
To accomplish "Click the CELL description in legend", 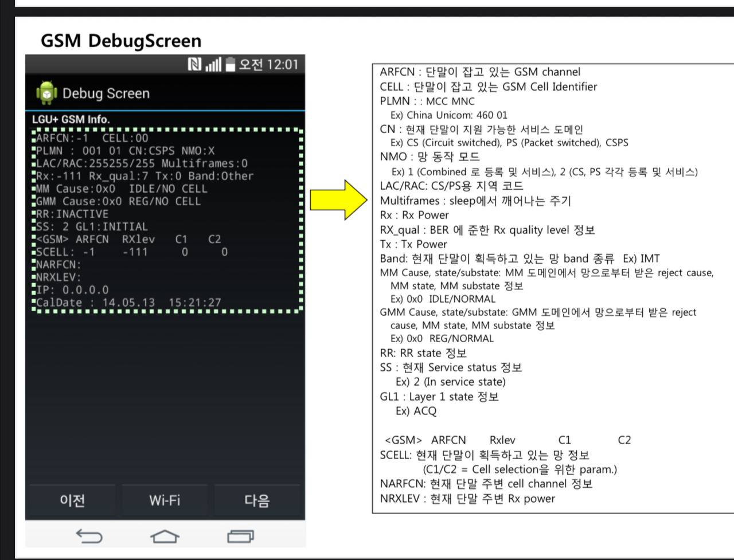I will coord(489,87).
